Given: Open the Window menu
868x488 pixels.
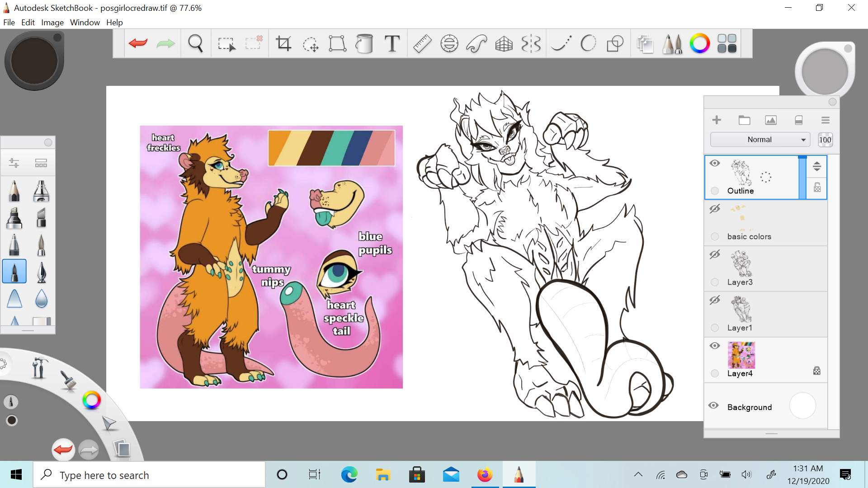Looking at the screenshot, I should click(85, 23).
